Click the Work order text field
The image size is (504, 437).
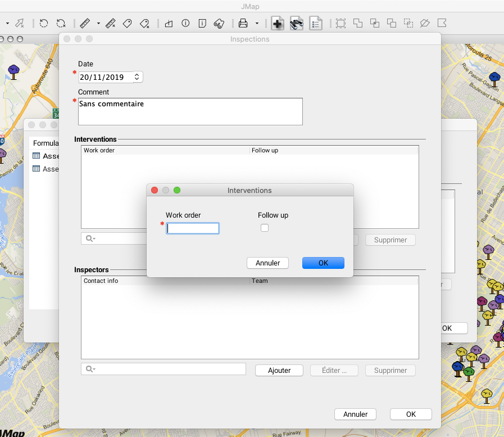pyautogui.click(x=193, y=228)
